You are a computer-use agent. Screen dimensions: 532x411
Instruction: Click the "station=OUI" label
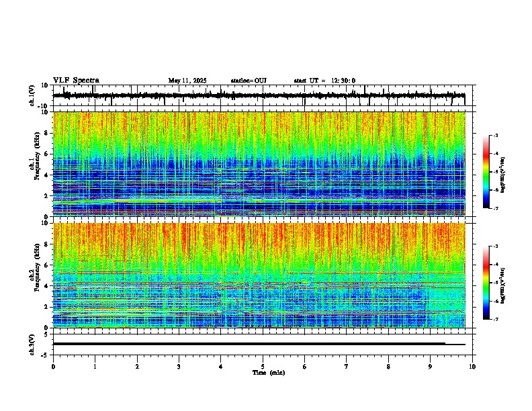pyautogui.click(x=249, y=81)
